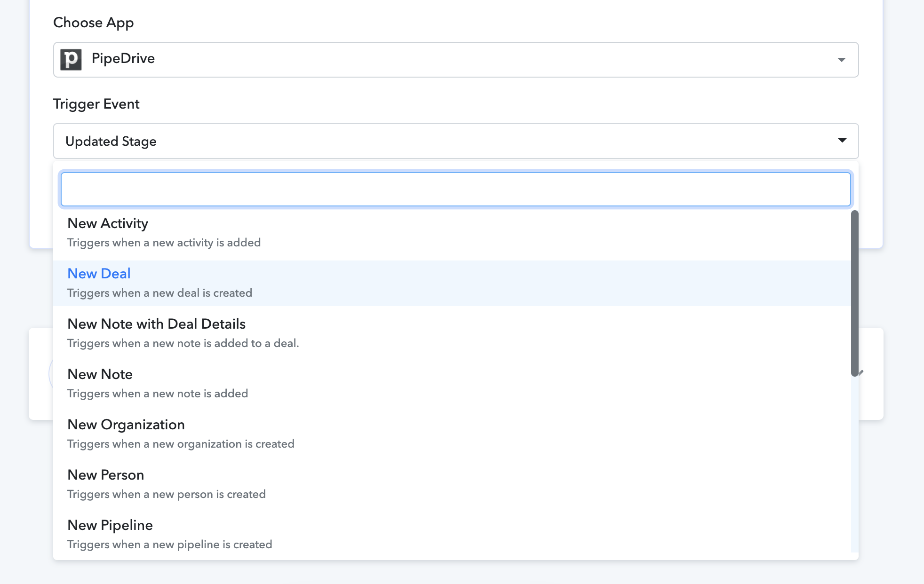924x584 pixels.
Task: Choose the New Person trigger option
Action: click(452, 484)
